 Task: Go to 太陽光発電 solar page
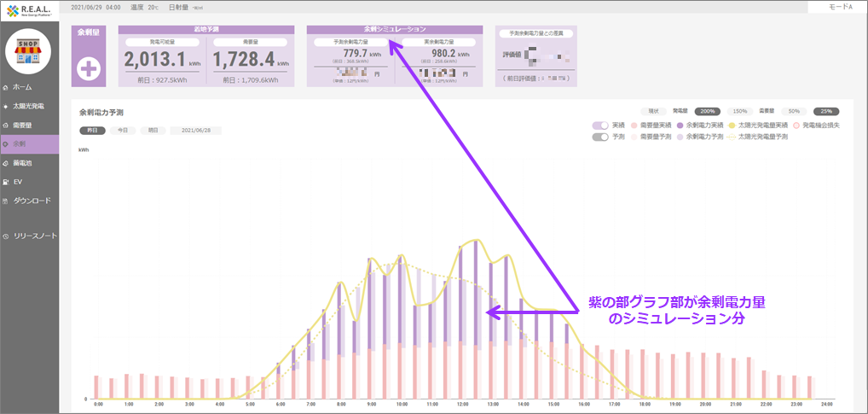coord(28,106)
